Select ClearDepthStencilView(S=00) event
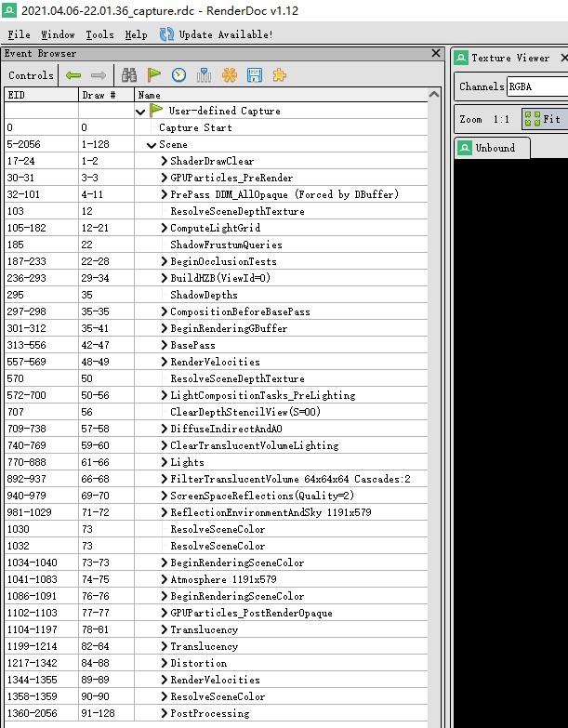Screen dimensions: 568x728 click(x=217, y=412)
